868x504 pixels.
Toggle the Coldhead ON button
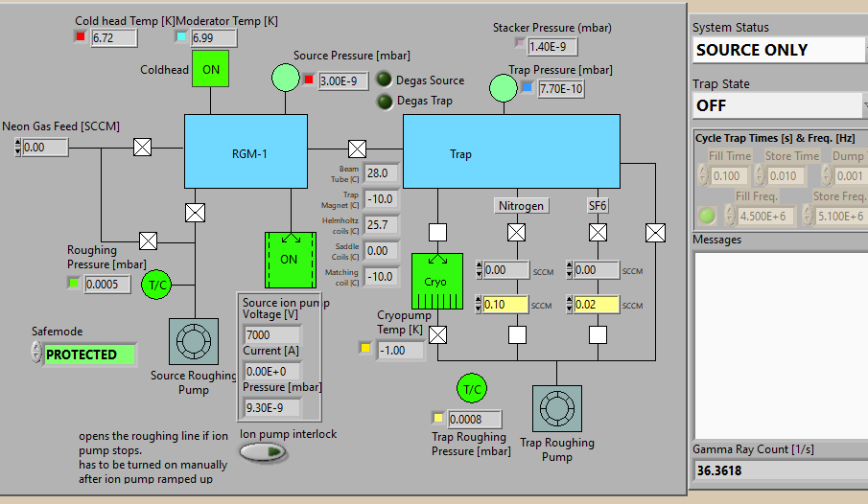(x=210, y=69)
